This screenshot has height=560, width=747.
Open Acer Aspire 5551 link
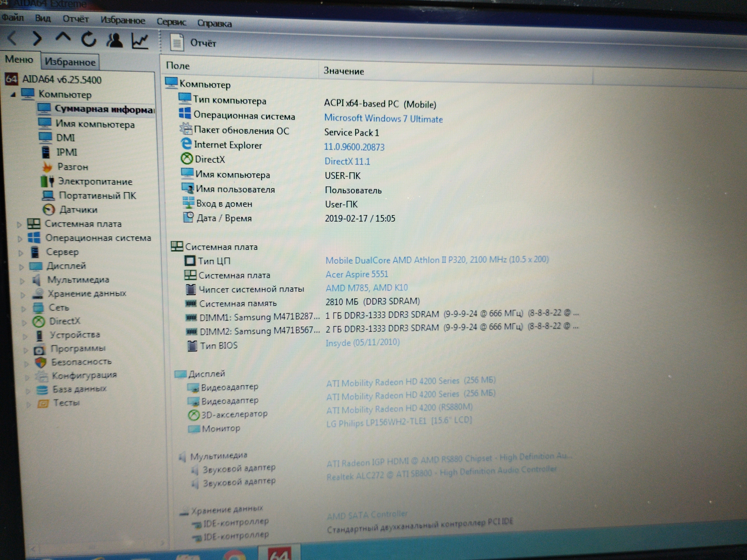point(357,274)
